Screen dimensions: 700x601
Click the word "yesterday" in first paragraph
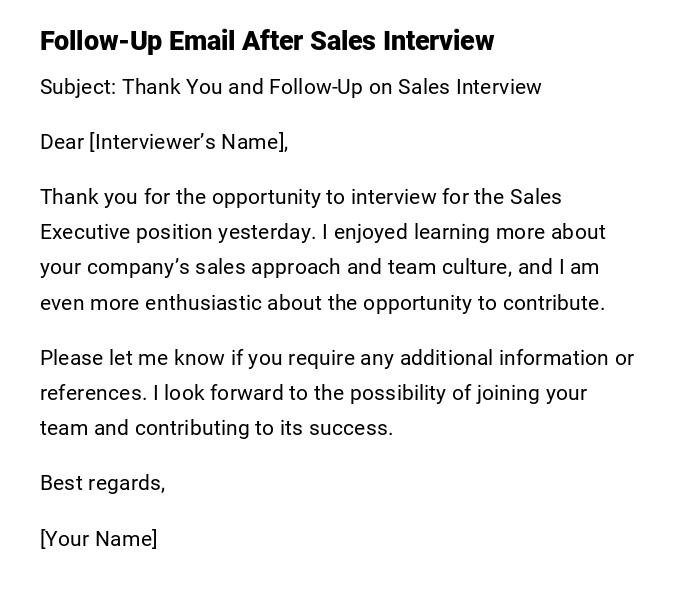265,232
